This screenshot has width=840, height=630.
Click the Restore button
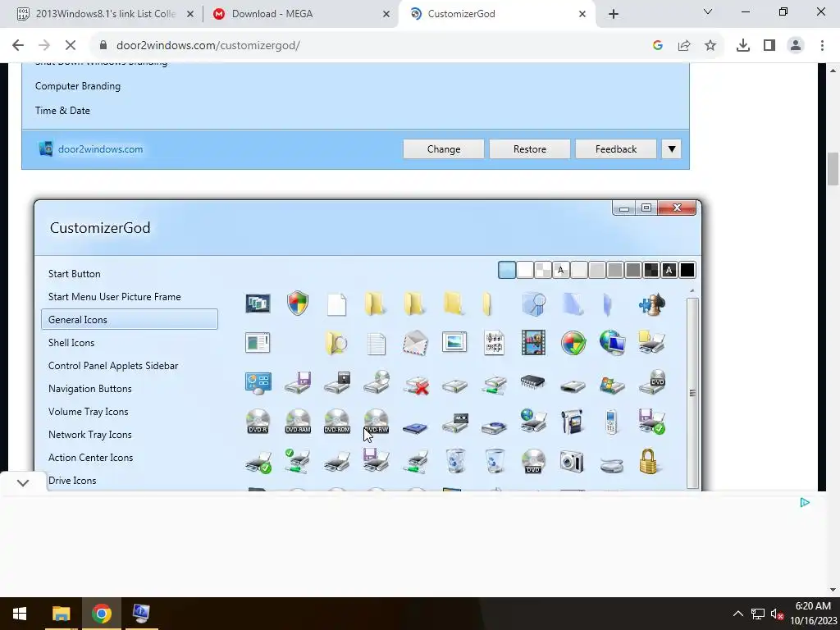529,149
